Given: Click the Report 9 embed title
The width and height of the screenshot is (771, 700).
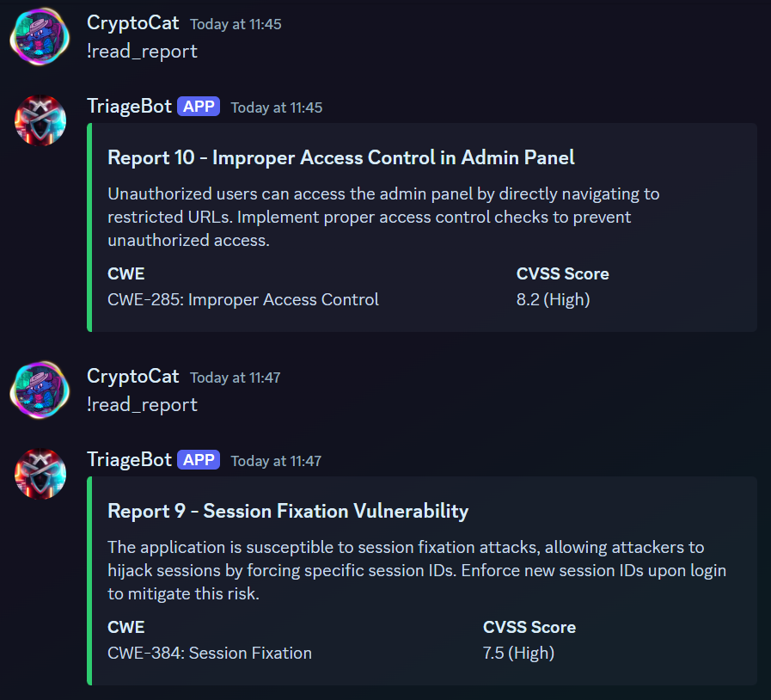Looking at the screenshot, I should click(x=288, y=510).
